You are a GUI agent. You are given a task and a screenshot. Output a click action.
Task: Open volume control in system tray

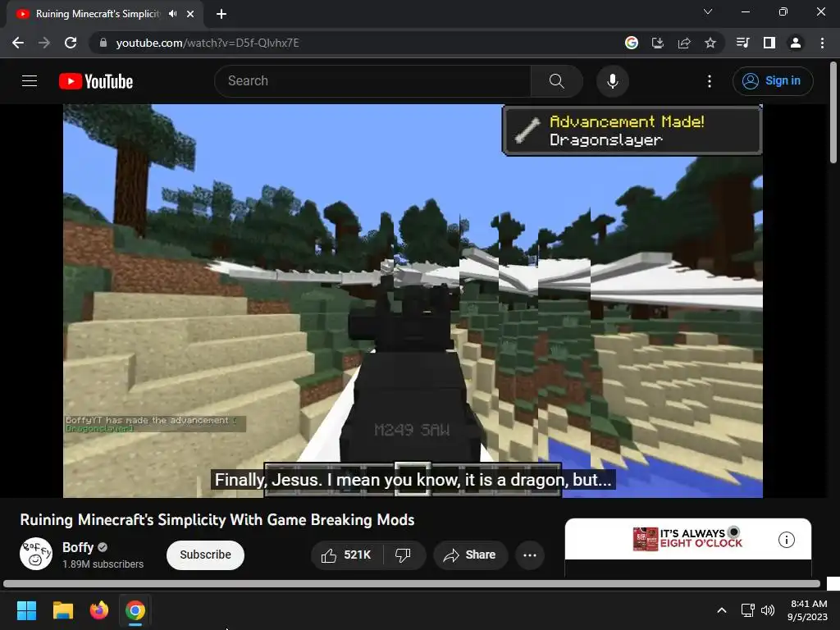coord(768,610)
